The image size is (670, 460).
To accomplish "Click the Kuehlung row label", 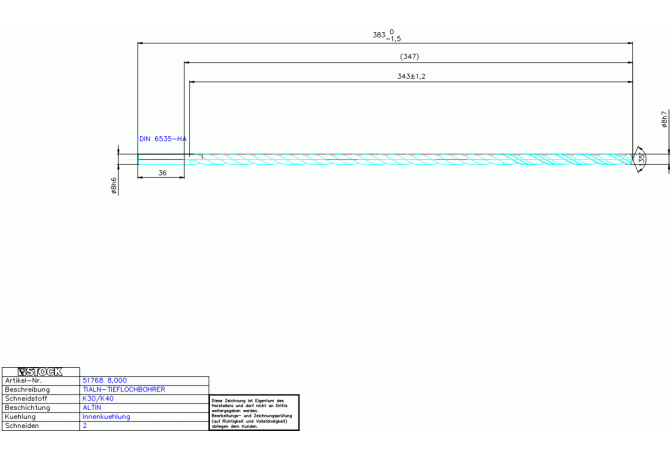I will point(20,416).
